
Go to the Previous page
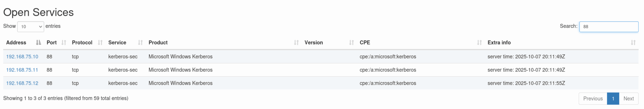click(593, 99)
